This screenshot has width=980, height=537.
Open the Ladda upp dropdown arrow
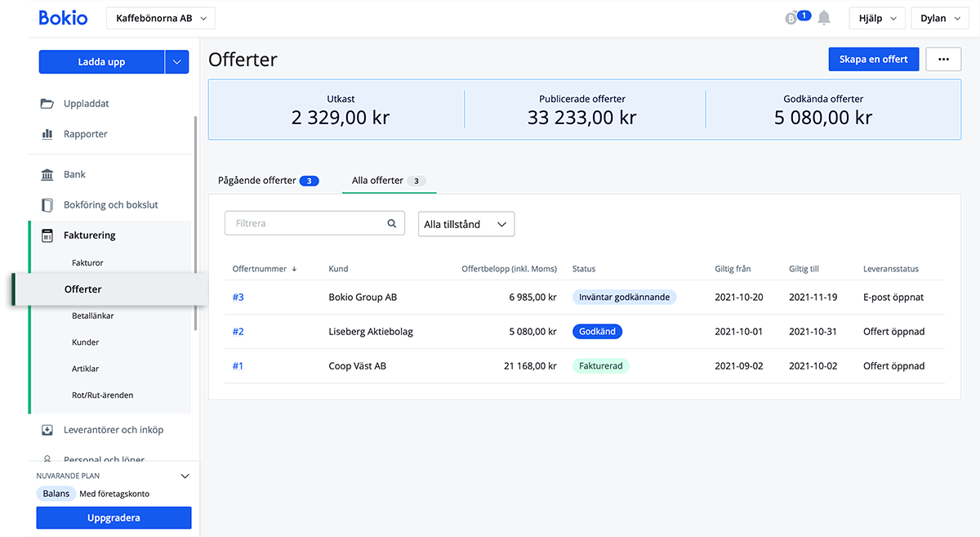(177, 61)
